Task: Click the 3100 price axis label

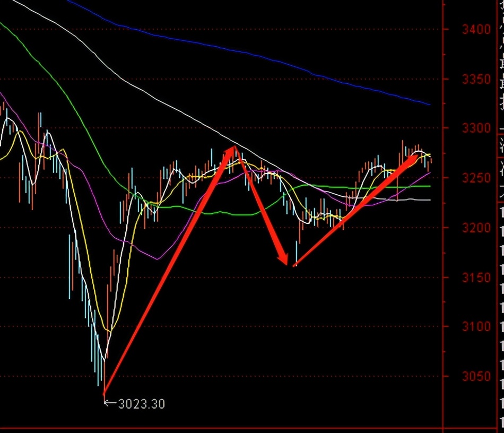Action: coord(476,326)
